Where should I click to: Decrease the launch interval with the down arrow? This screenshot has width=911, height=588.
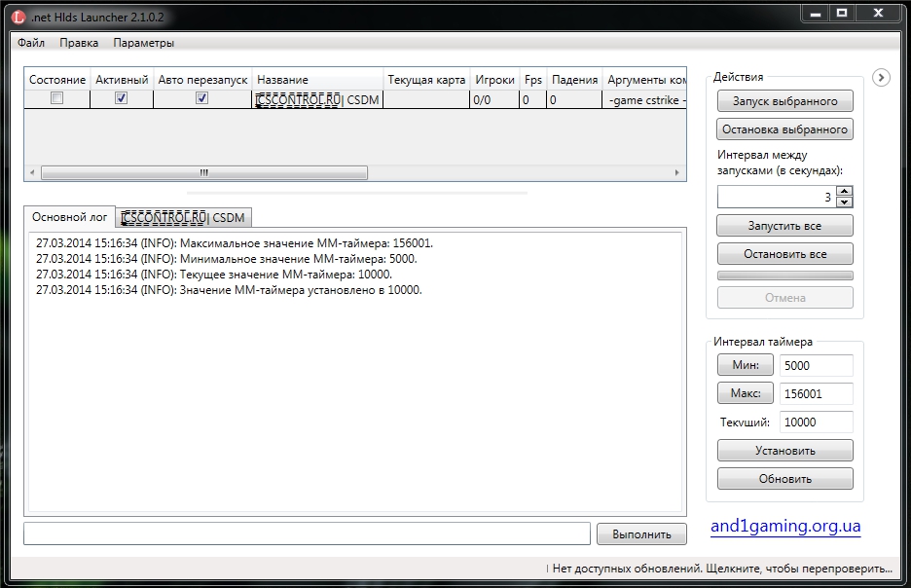(844, 202)
